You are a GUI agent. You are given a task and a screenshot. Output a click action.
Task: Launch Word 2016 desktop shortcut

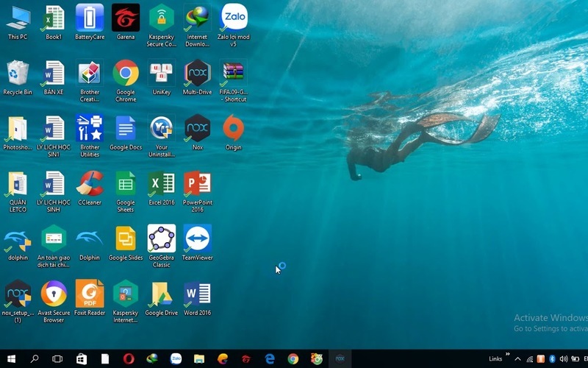coord(197,298)
